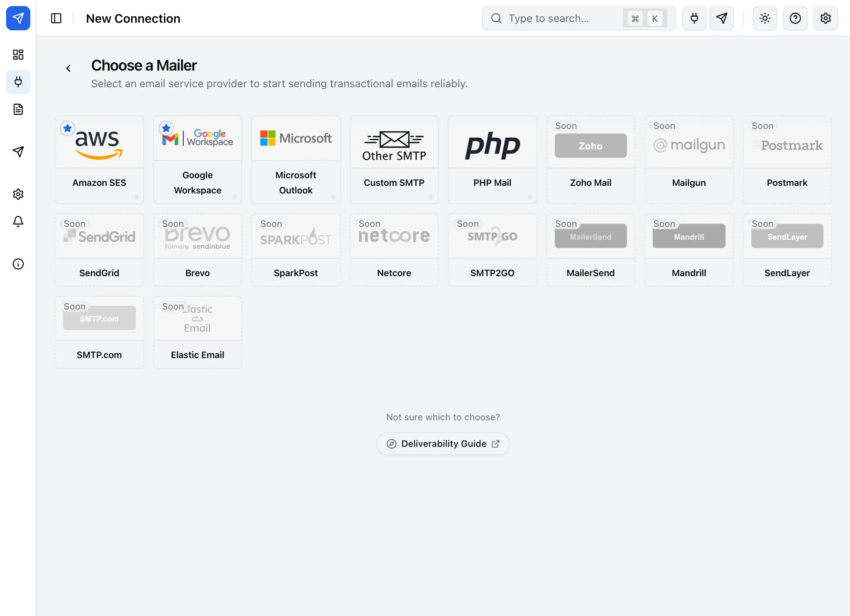Image resolution: width=850 pixels, height=616 pixels.
Task: Select the Microsoft Outlook mailer card
Action: tap(296, 160)
